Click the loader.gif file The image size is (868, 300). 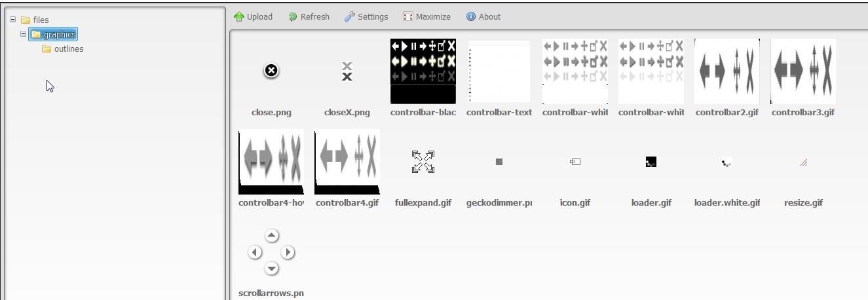(651, 162)
